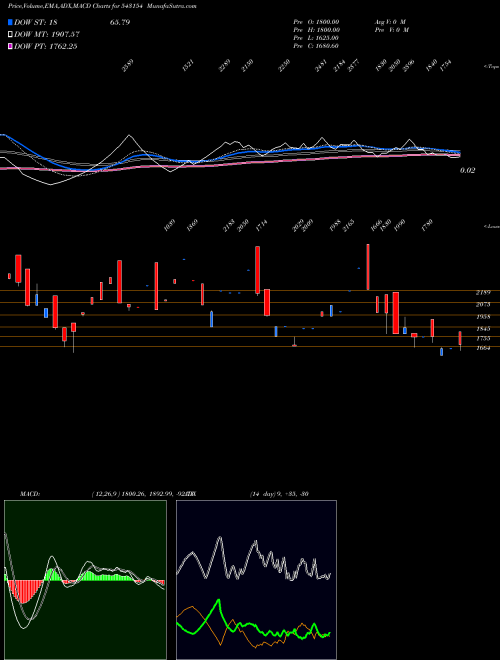This screenshot has height=660, width=500.
Task: Click the 'Pre L: 1625.00' low value
Action: [316, 38]
